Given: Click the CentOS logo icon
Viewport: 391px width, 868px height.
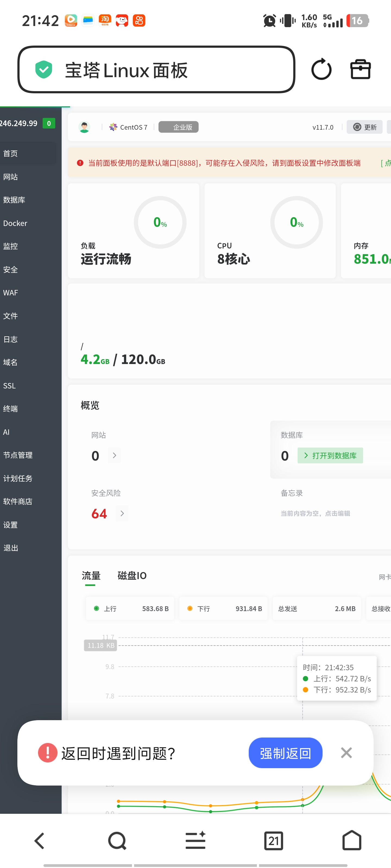Looking at the screenshot, I should coord(113,127).
